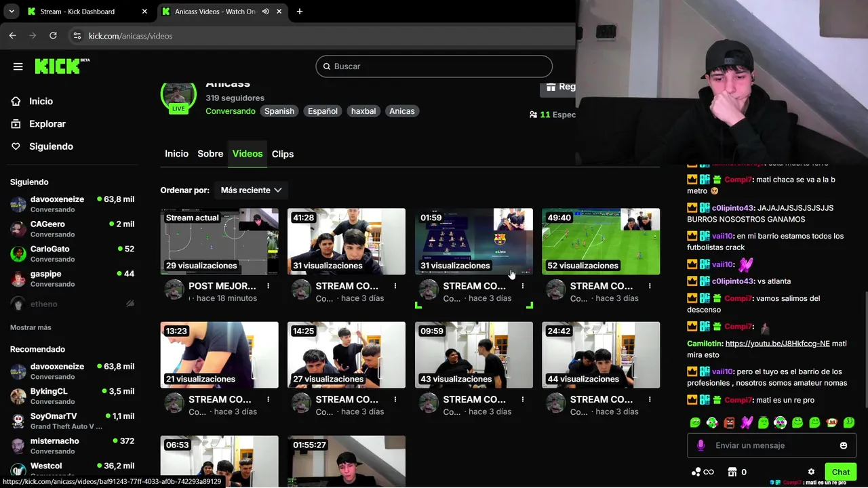Screen dimensions: 868x488
Task: Click the search magnifier icon
Action: pos(327,66)
